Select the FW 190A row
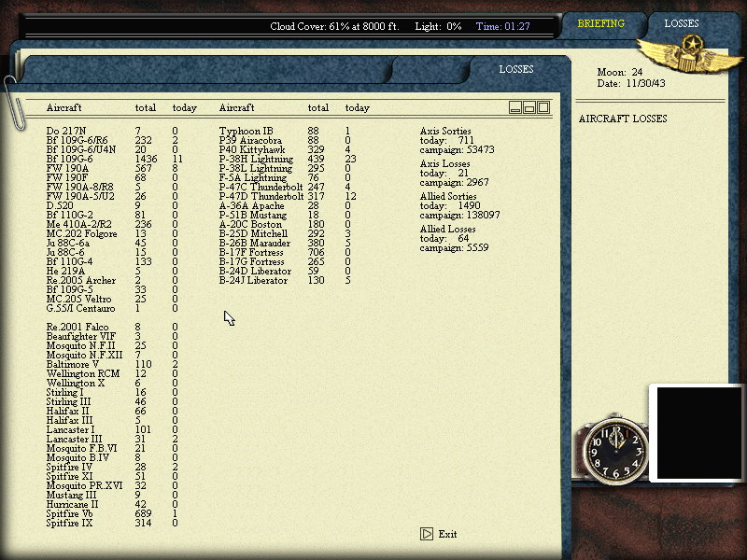The image size is (747, 560). pyautogui.click(x=112, y=168)
